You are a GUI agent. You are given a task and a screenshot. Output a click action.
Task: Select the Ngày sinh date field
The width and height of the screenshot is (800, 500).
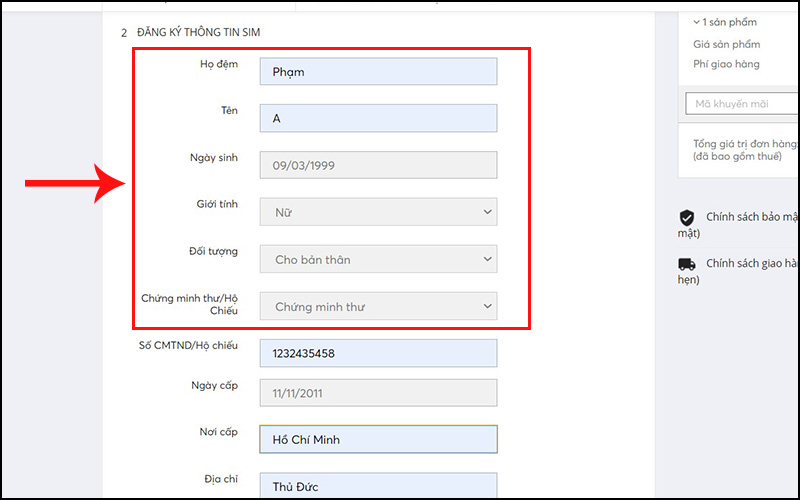pyautogui.click(x=378, y=165)
